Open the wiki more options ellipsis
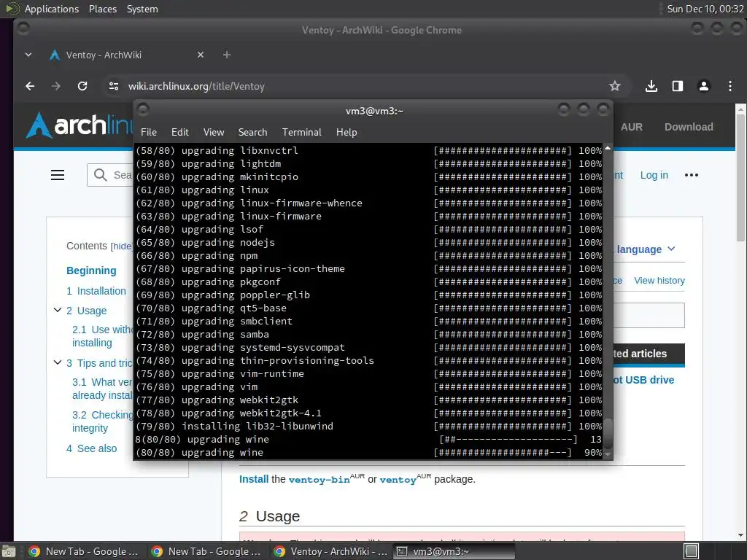Image resolution: width=747 pixels, height=560 pixels. [x=692, y=175]
